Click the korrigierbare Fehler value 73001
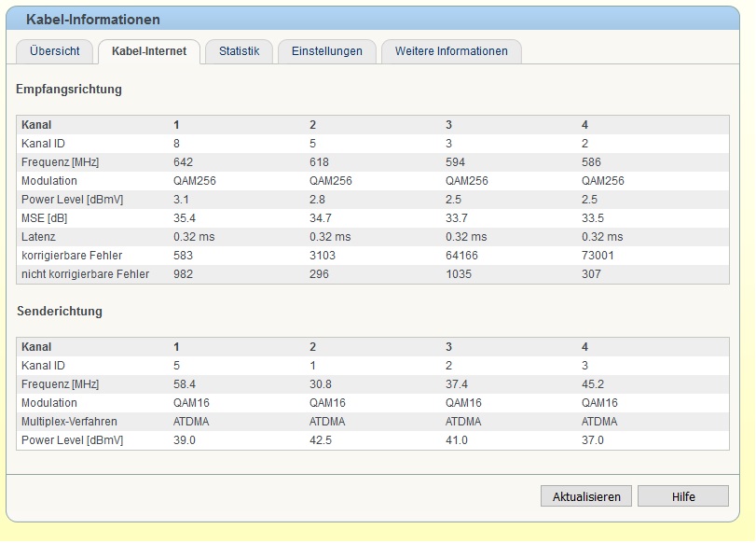Viewport: 756px width, 543px height. [598, 256]
